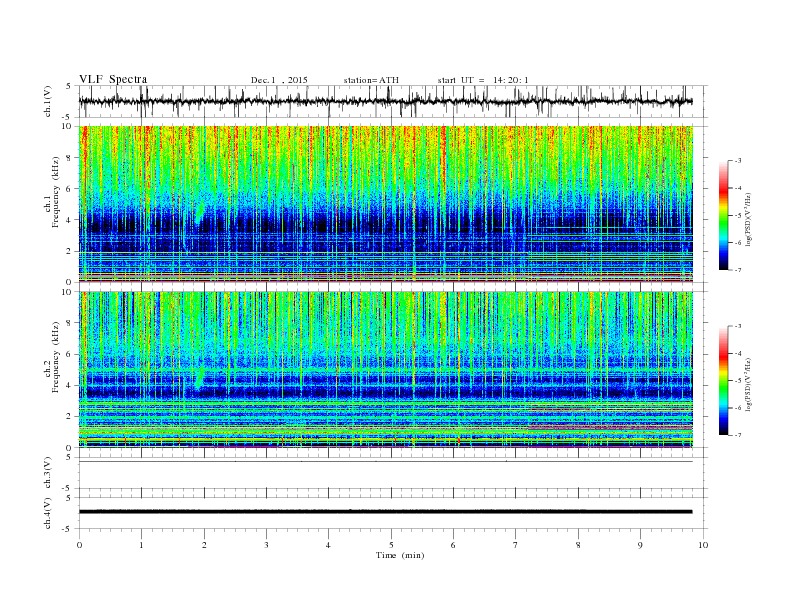
Task: Click the 'start UT = 14:20:1' header text
Action: click(x=483, y=80)
